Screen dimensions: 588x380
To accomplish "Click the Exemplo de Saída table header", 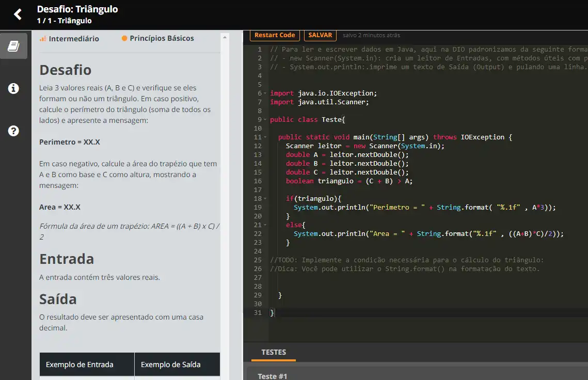I will [x=170, y=365].
